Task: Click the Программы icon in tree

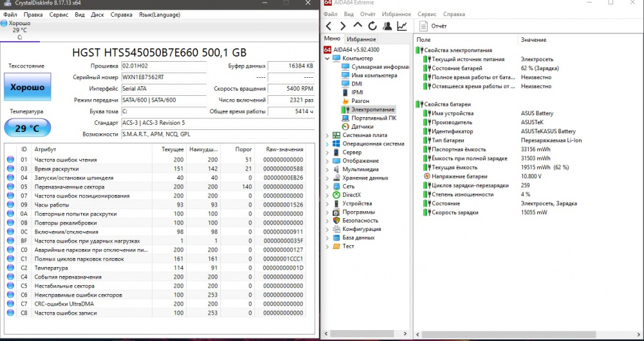Action: tap(336, 212)
